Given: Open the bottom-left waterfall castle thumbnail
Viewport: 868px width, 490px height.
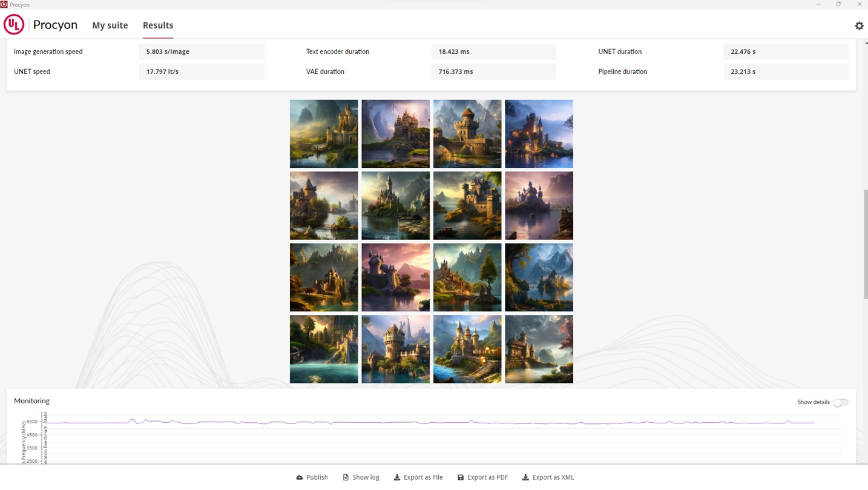Looking at the screenshot, I should 324,349.
